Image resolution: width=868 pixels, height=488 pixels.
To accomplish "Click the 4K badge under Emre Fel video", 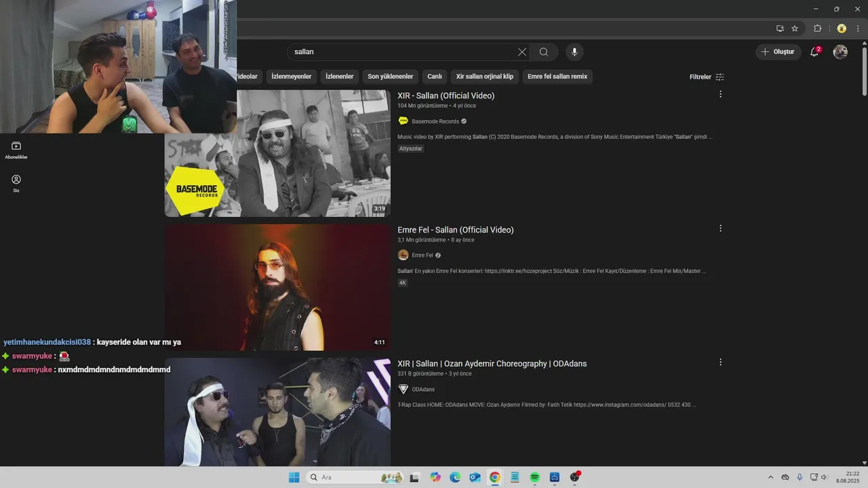I will [x=403, y=283].
